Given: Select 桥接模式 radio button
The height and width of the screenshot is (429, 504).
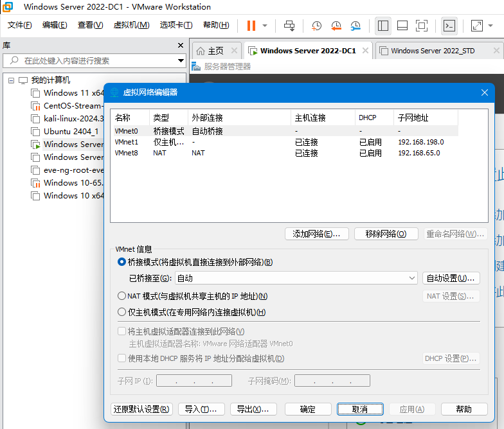Looking at the screenshot, I should click(x=122, y=262).
